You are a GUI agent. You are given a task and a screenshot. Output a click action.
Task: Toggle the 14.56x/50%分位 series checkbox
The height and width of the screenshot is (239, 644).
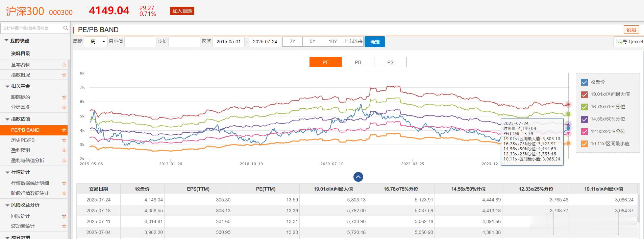pyautogui.click(x=584, y=119)
